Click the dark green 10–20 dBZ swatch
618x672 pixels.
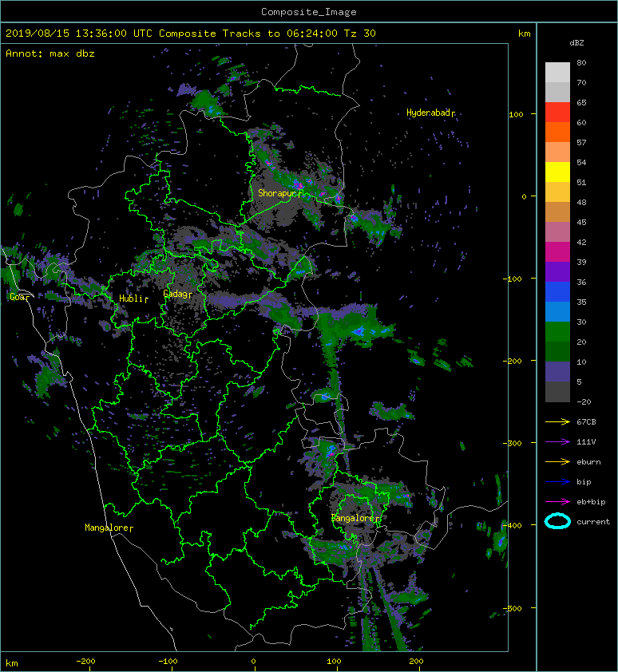[557, 351]
